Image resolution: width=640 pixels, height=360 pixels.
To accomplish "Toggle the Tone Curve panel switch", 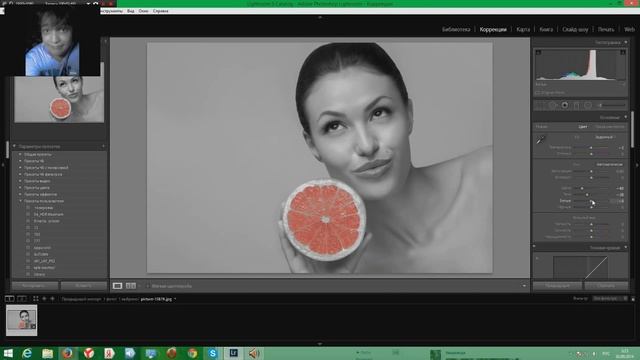I will pos(534,247).
